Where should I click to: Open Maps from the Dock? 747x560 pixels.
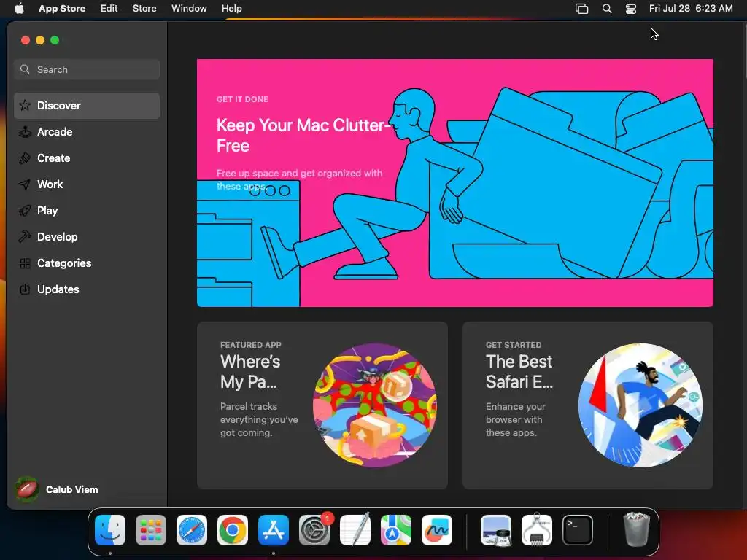[396, 530]
